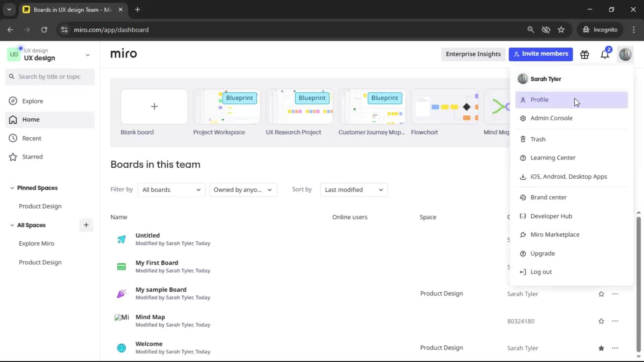Open the gift rewards icon
Screen dimensions: 644x362
[585, 54]
